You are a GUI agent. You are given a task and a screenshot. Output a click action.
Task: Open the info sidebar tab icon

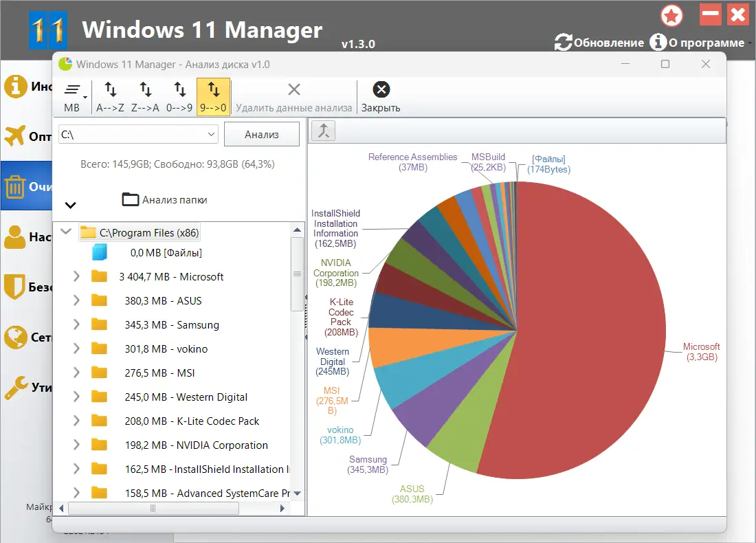point(15,87)
